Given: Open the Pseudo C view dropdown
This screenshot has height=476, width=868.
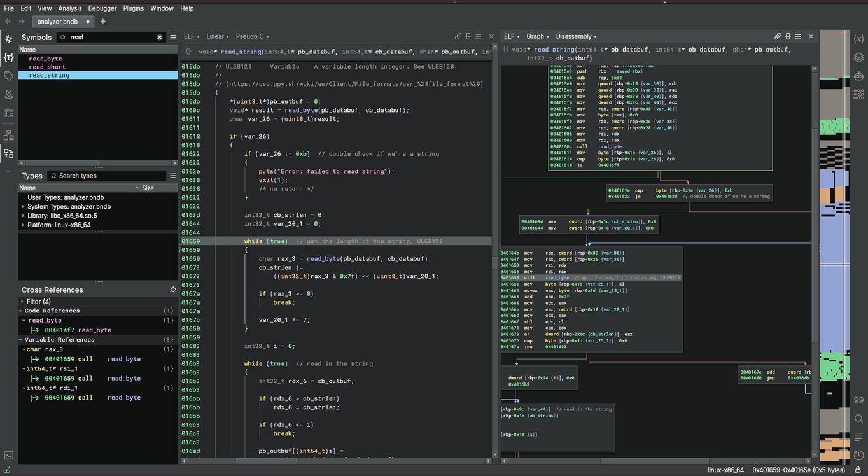Looking at the screenshot, I should (252, 37).
